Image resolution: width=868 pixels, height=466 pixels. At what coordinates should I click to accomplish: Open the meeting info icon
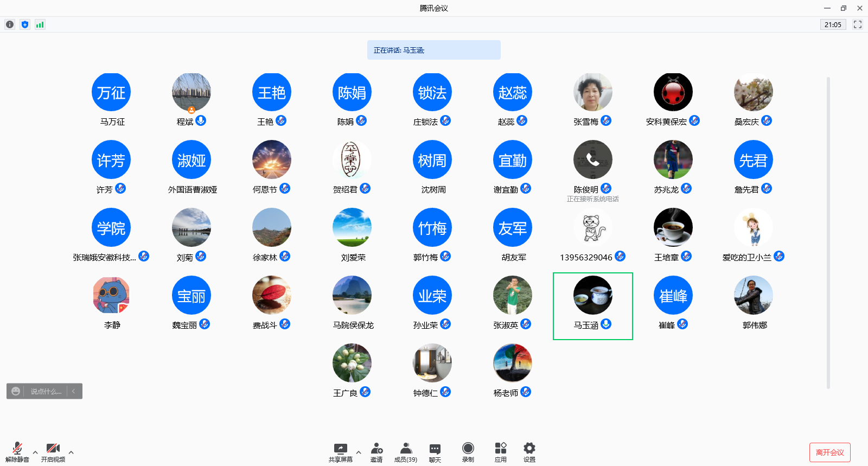coord(10,24)
